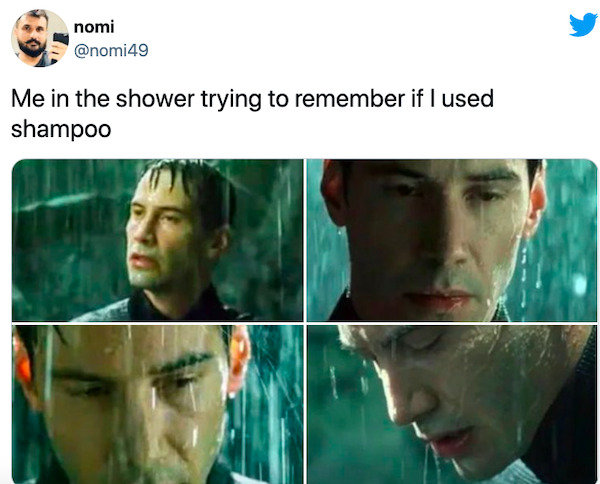Image resolution: width=600 pixels, height=484 pixels.
Task: Open the bottom-left photo with red-lit ears
Action: (x=158, y=404)
